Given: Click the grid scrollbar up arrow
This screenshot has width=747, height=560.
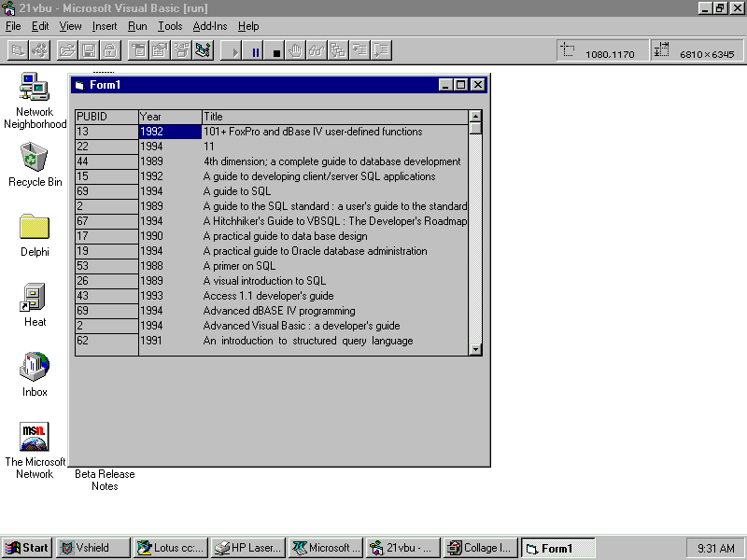Looking at the screenshot, I should (475, 117).
